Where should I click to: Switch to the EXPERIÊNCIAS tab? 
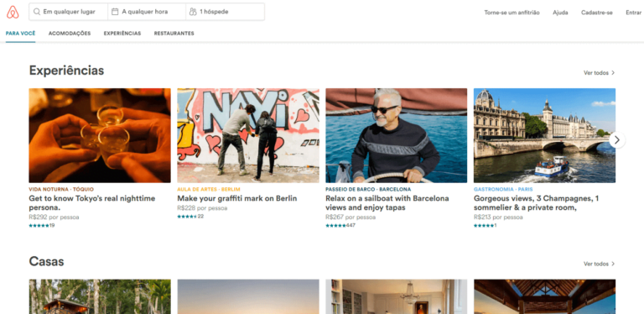[122, 34]
